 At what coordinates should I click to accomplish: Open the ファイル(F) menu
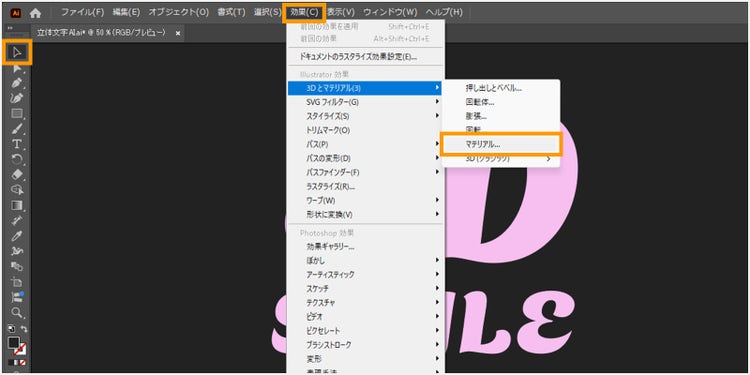[x=82, y=12]
